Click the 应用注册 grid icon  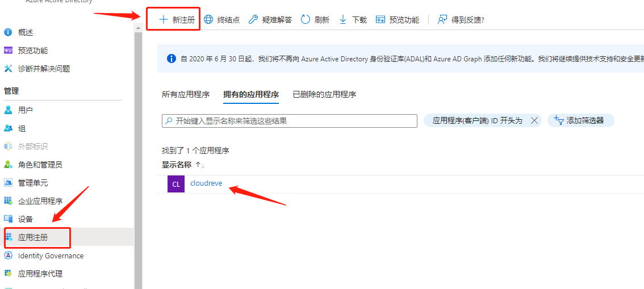tap(9, 237)
